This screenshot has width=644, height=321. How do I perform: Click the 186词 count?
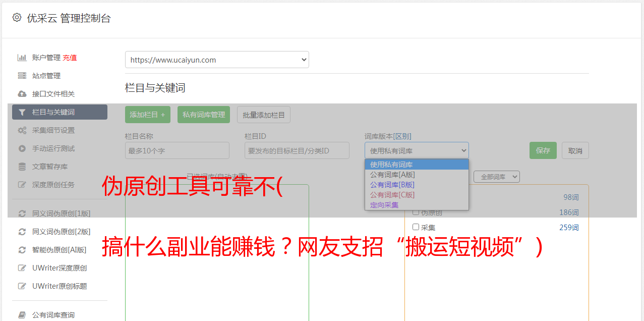[x=569, y=212]
